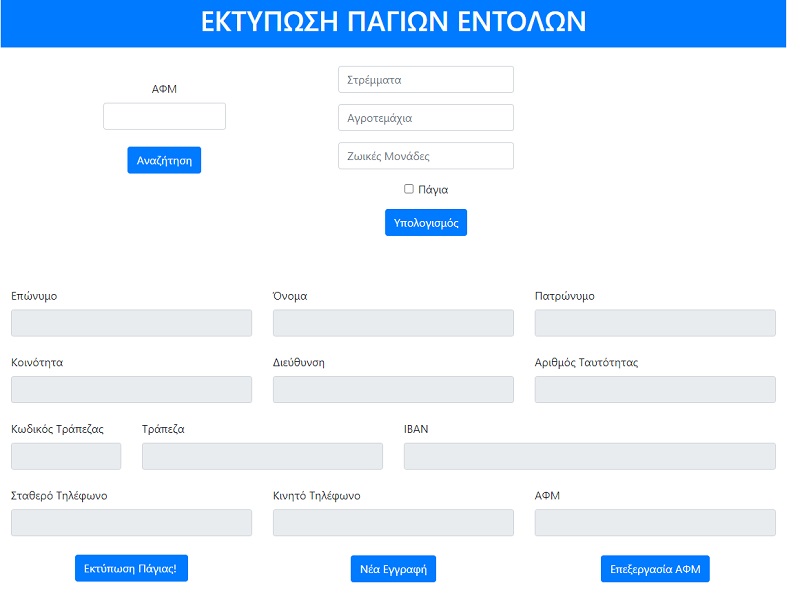Select the Αριθμός Ταυτότητας field
Image resolution: width=800 pixels, height=600 pixels.
655,390
